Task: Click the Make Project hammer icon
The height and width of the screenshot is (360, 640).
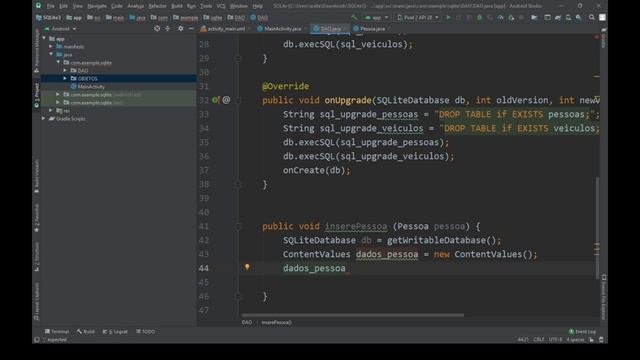Action: pos(354,18)
